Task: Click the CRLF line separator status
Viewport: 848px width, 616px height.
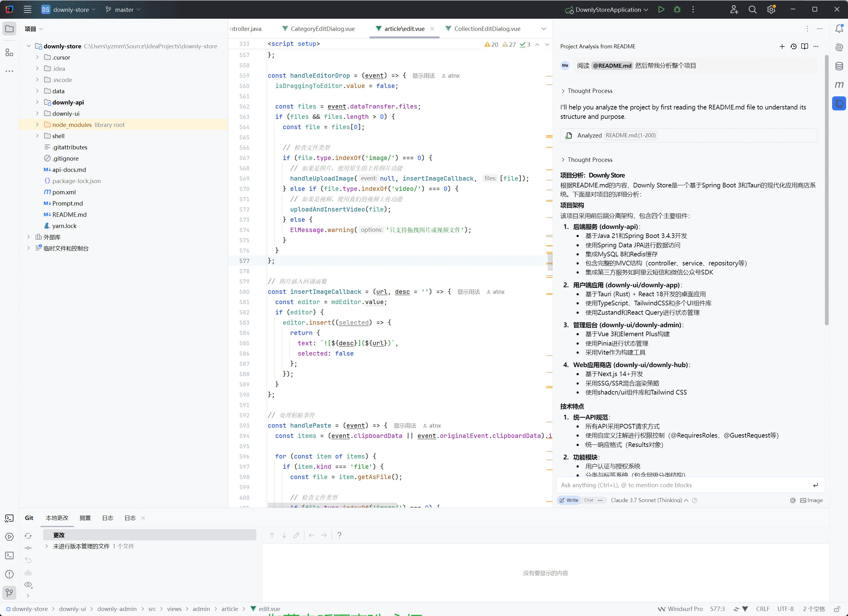Action: click(763, 609)
